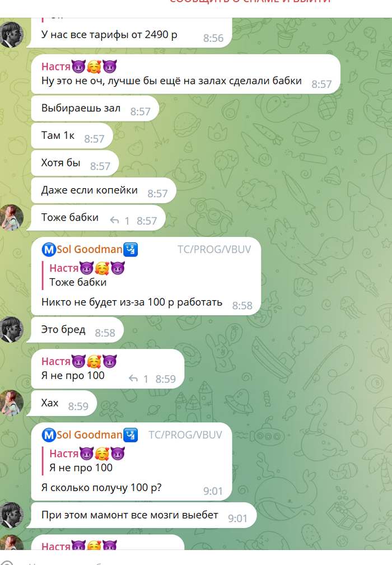Jump to quoted 'Тоже бабки' reply preview

pyautogui.click(x=87, y=275)
